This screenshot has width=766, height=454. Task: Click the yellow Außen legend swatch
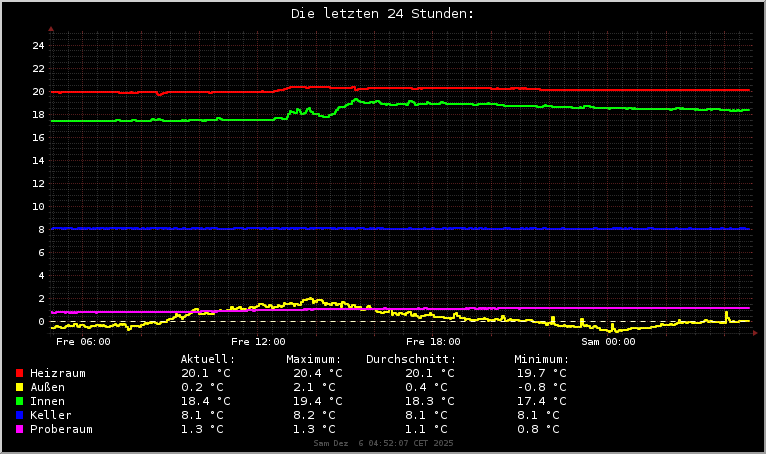(19, 387)
